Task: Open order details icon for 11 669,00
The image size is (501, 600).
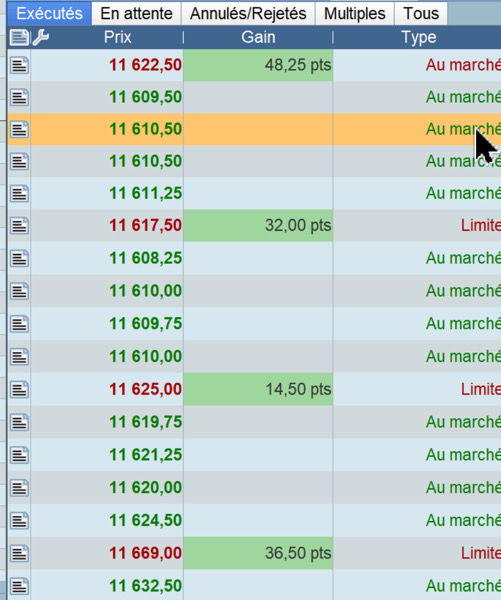Action: tap(19, 554)
